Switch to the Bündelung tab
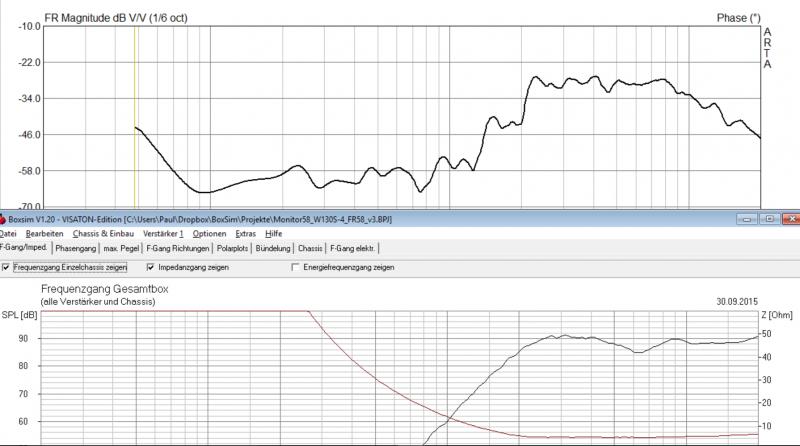 272,249
